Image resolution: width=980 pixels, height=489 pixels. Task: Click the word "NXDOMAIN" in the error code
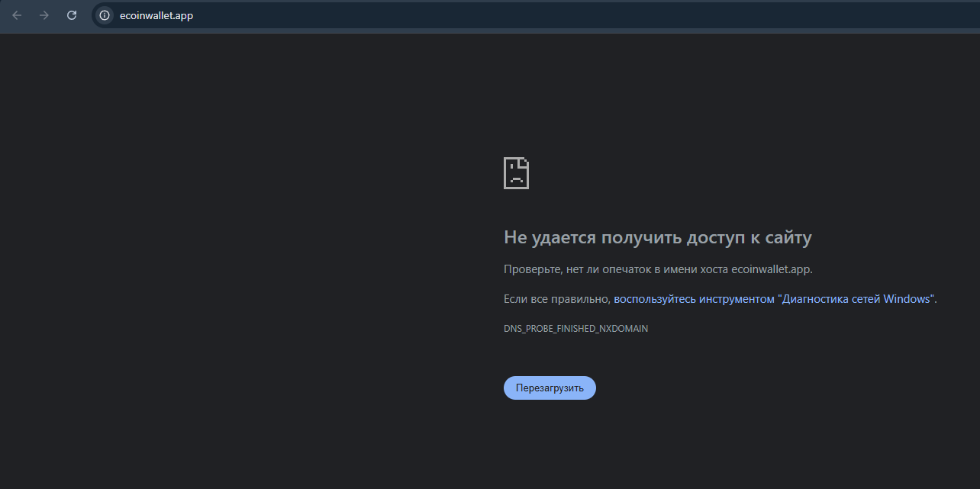click(x=624, y=329)
